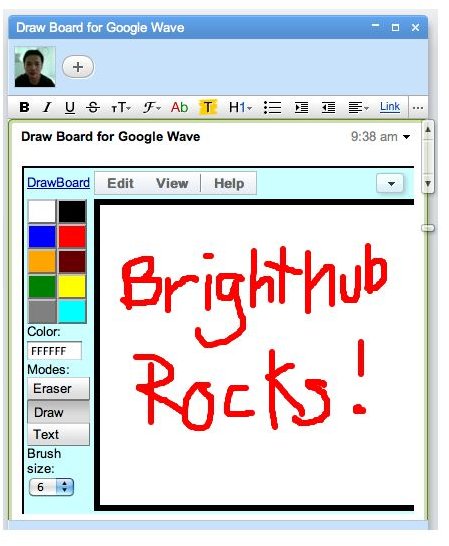Add a participant with the plus button
This screenshot has height=546, width=449.
[78, 67]
